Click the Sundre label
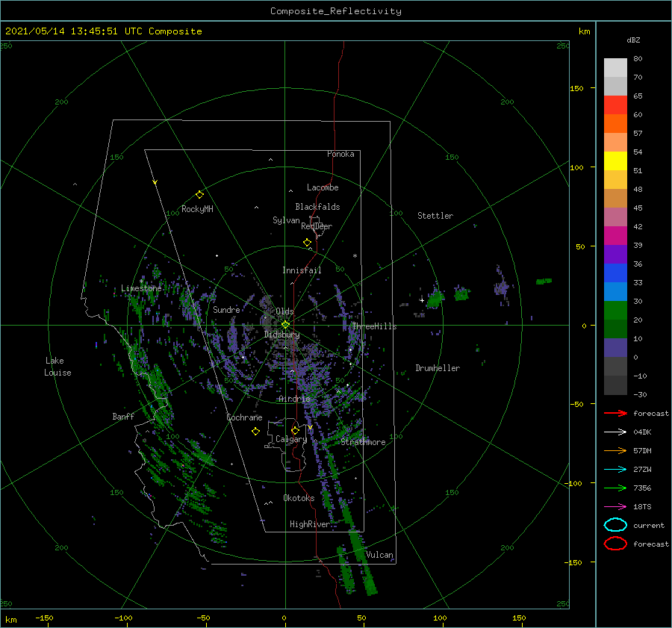Image resolution: width=672 pixels, height=628 pixels. coord(226,309)
